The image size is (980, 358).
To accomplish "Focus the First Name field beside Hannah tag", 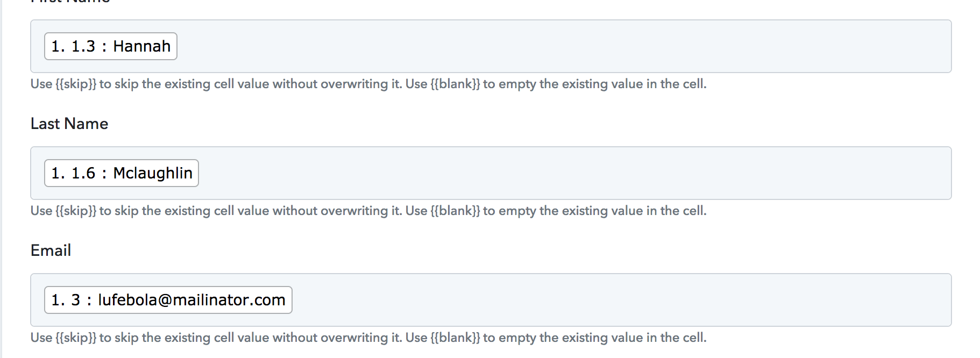I will tap(564, 46).
